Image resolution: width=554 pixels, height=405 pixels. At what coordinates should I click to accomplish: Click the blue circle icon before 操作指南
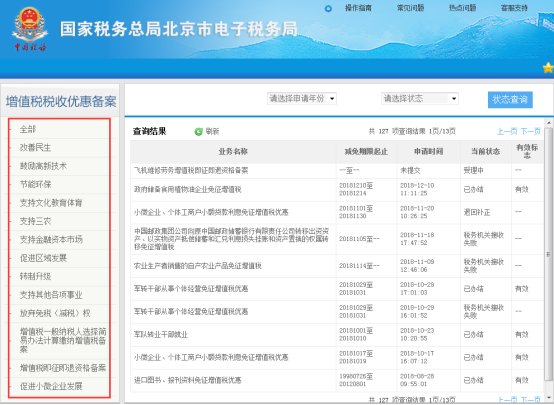point(328,8)
